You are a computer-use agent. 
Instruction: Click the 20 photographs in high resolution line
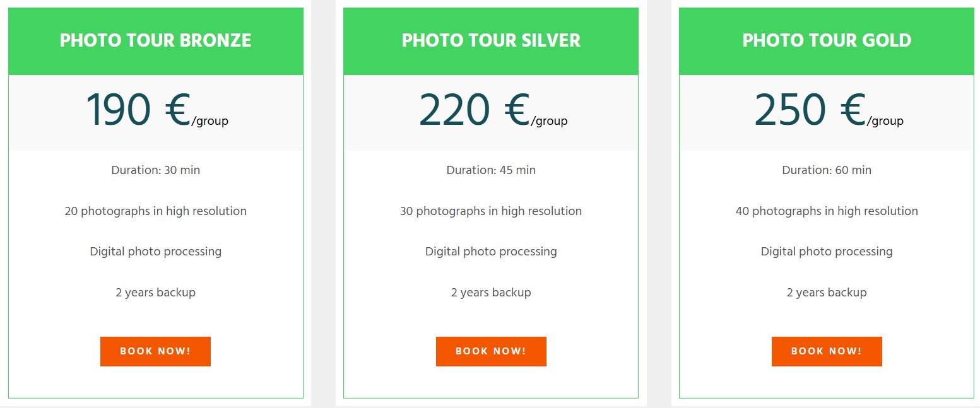pos(155,211)
